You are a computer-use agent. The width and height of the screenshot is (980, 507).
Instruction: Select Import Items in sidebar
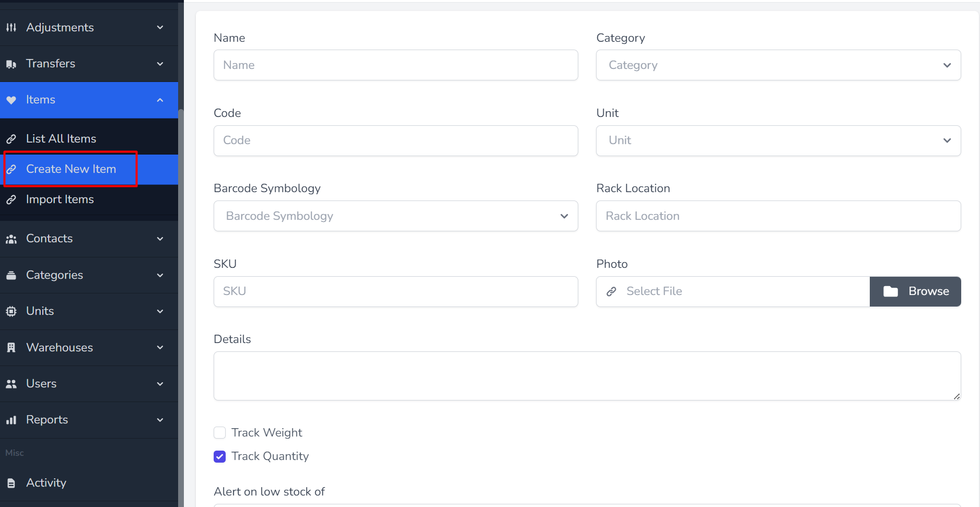pos(60,199)
